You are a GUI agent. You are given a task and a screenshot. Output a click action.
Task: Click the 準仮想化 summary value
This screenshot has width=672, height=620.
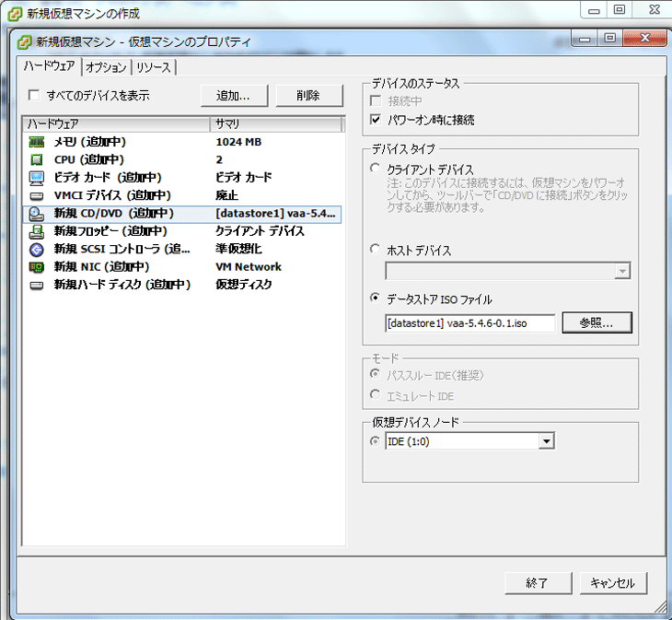pos(238,249)
